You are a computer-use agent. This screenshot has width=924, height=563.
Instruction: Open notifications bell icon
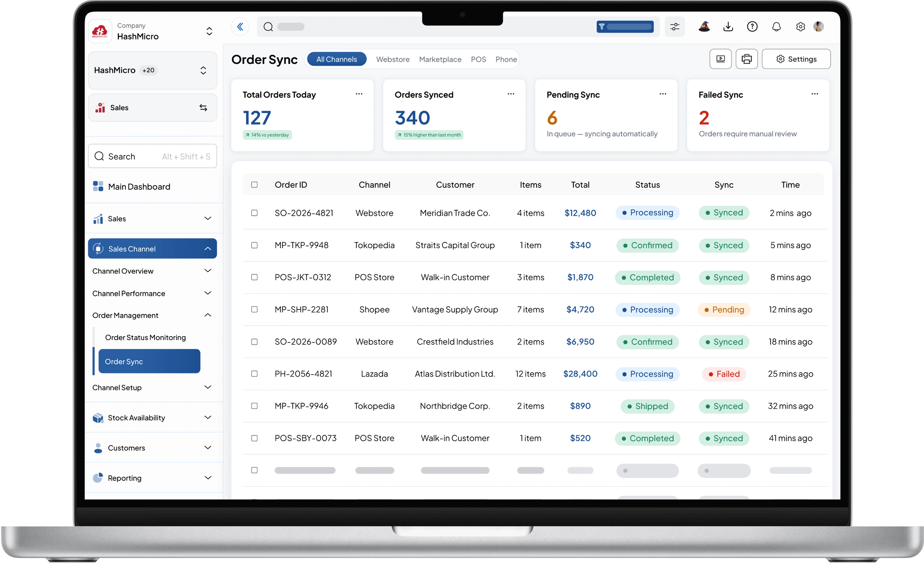point(776,27)
